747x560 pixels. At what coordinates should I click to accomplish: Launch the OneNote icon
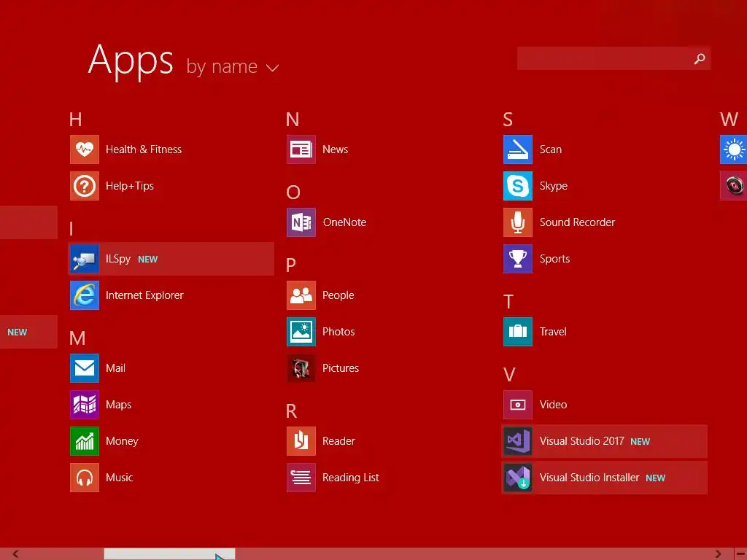[301, 222]
